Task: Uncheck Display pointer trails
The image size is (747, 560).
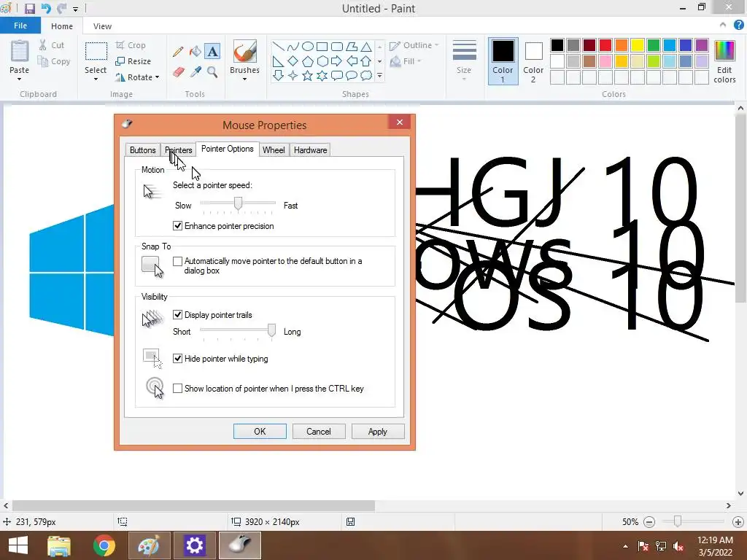Action: (178, 314)
